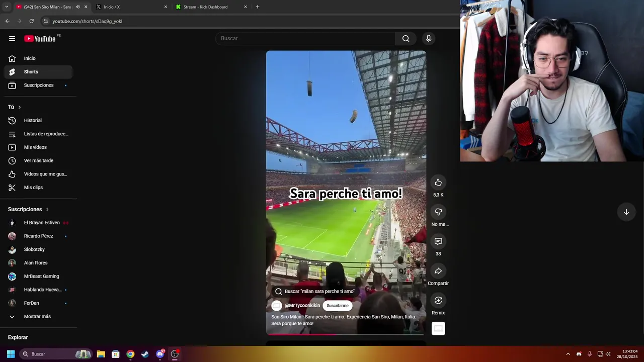Open the Windows Start menu
This screenshot has width=644, height=362.
click(11, 354)
